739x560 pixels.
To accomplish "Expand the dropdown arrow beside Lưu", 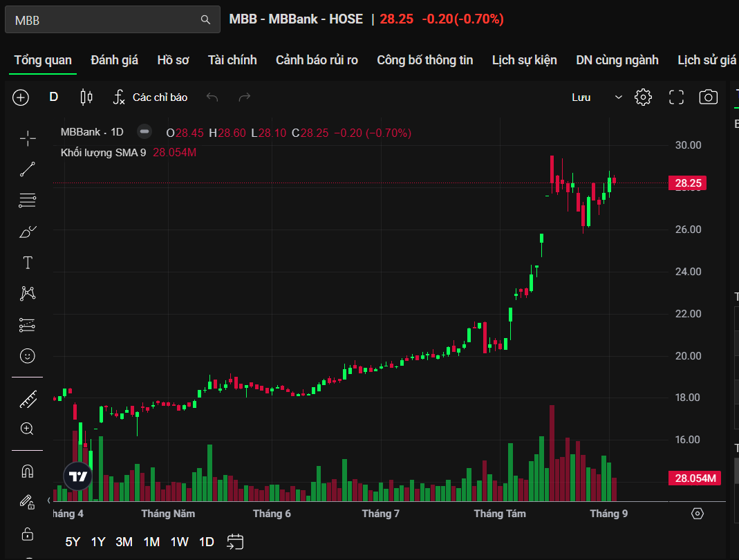I will pyautogui.click(x=618, y=97).
